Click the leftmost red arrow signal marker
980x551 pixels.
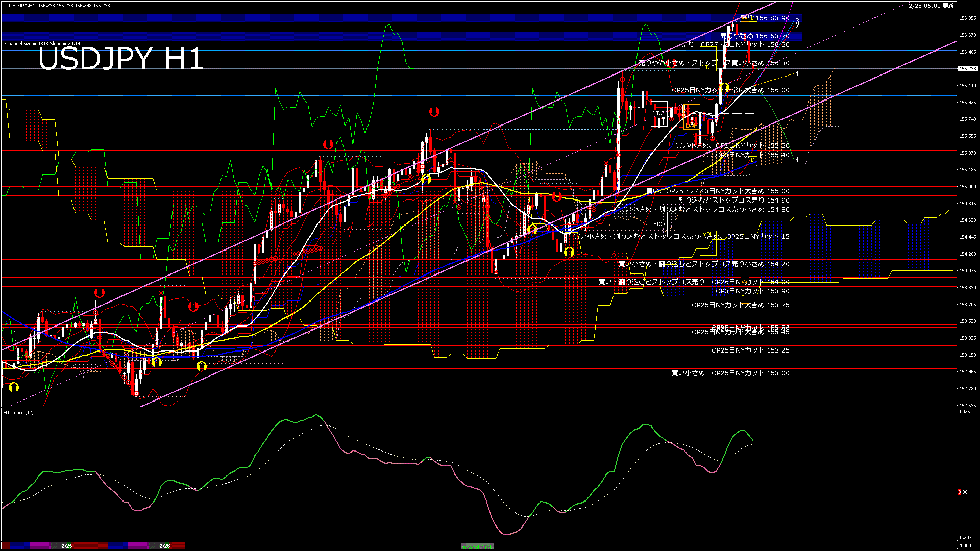(x=100, y=293)
